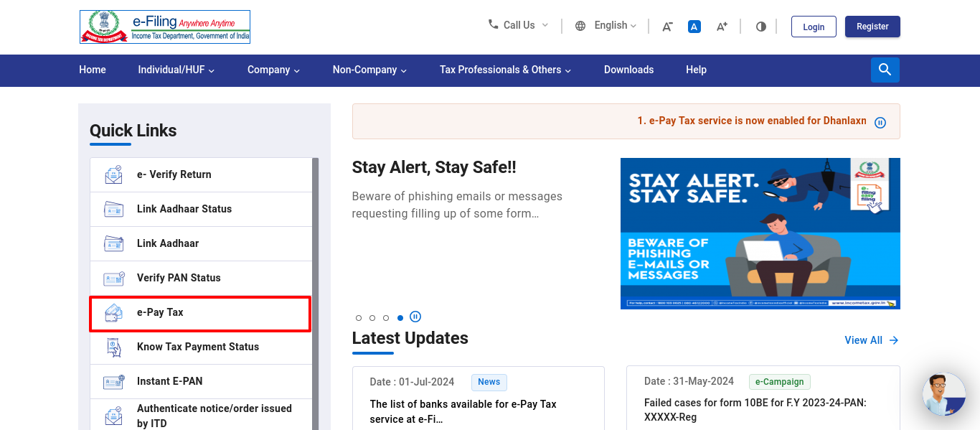Increase font size with the A+ icon

(722, 27)
